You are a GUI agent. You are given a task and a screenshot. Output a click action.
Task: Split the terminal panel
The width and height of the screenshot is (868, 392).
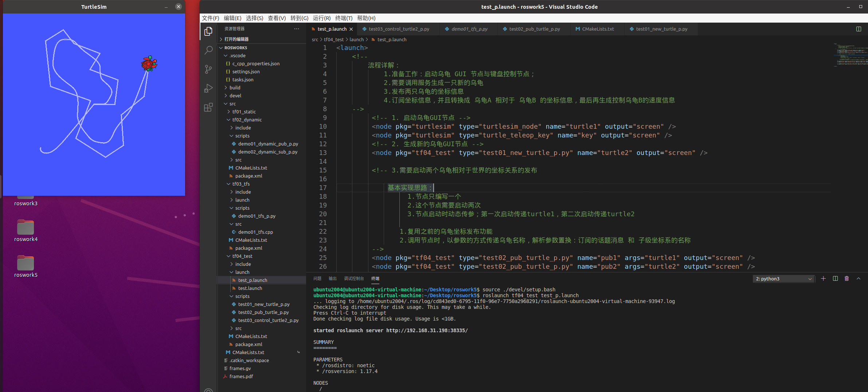(835, 279)
